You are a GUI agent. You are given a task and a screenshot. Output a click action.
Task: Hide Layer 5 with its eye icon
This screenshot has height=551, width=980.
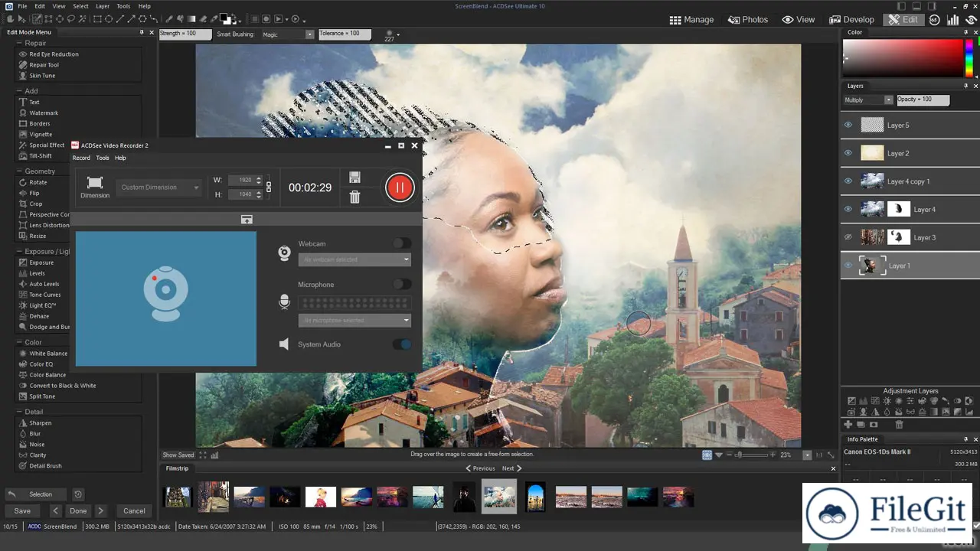[x=848, y=125]
